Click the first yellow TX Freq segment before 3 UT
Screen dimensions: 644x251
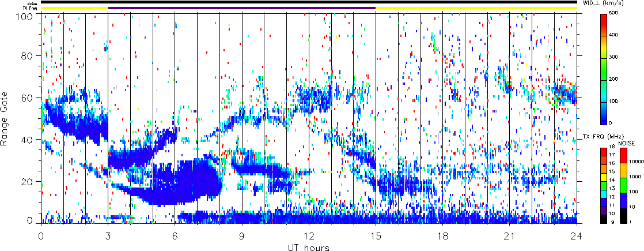pyautogui.click(x=74, y=8)
